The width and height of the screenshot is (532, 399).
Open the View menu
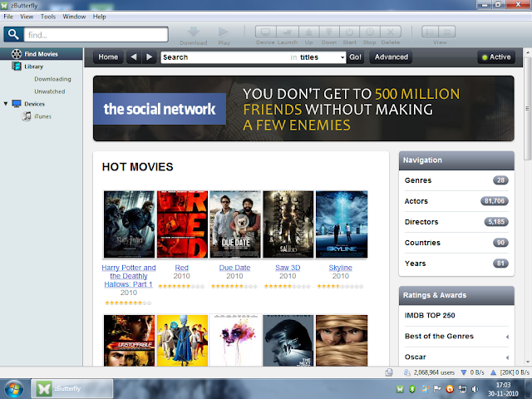point(27,17)
